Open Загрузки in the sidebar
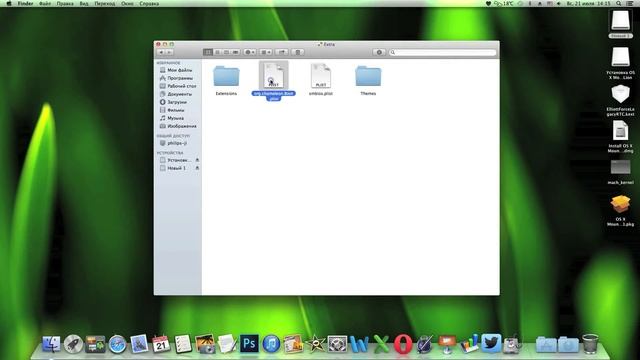This screenshot has height=360, width=640. pos(173,102)
